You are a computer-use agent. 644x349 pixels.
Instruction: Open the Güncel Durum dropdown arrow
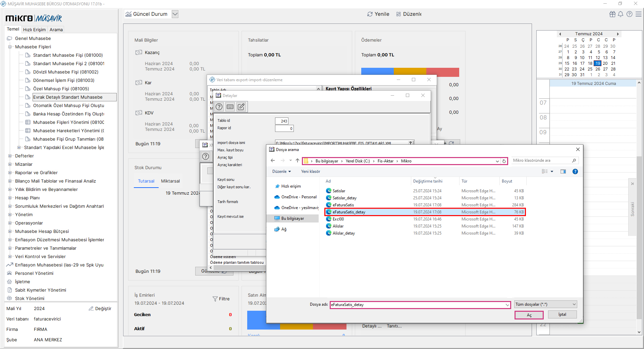pos(175,14)
